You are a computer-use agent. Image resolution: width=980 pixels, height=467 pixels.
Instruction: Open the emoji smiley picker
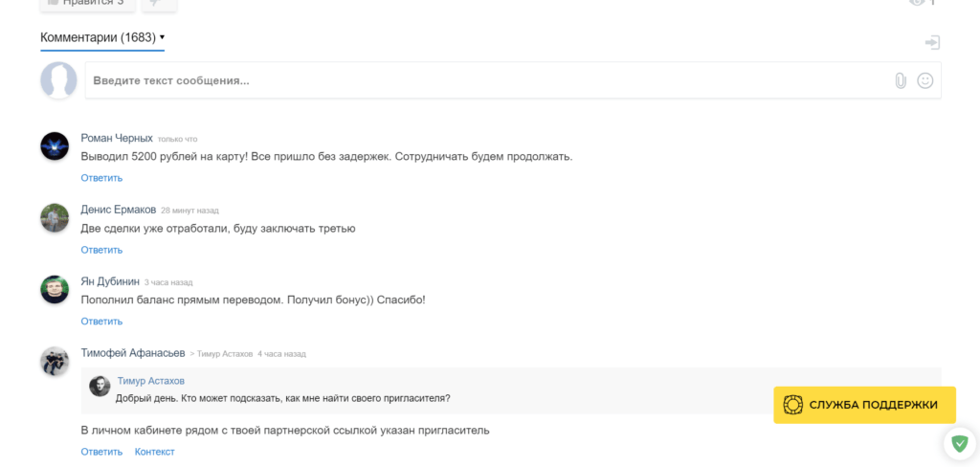tap(925, 80)
